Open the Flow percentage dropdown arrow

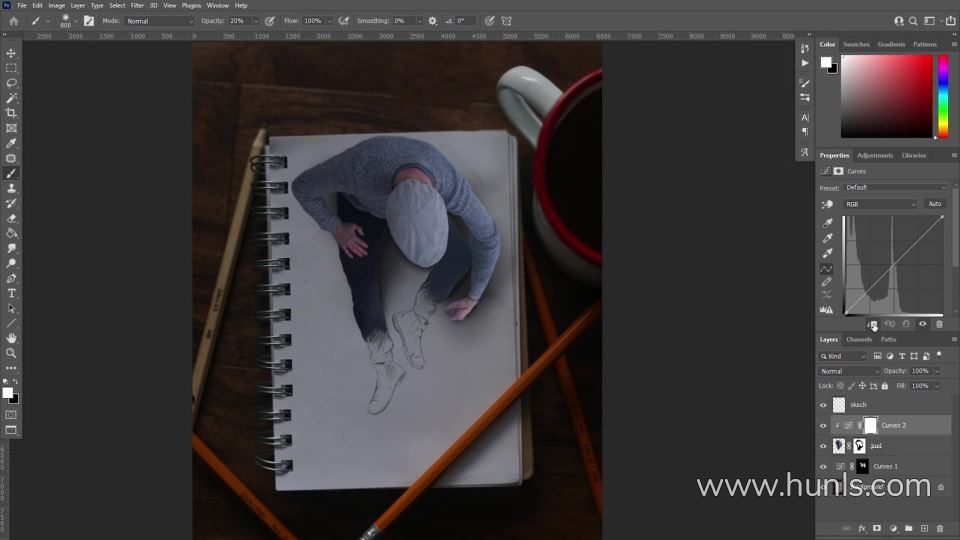(329, 21)
